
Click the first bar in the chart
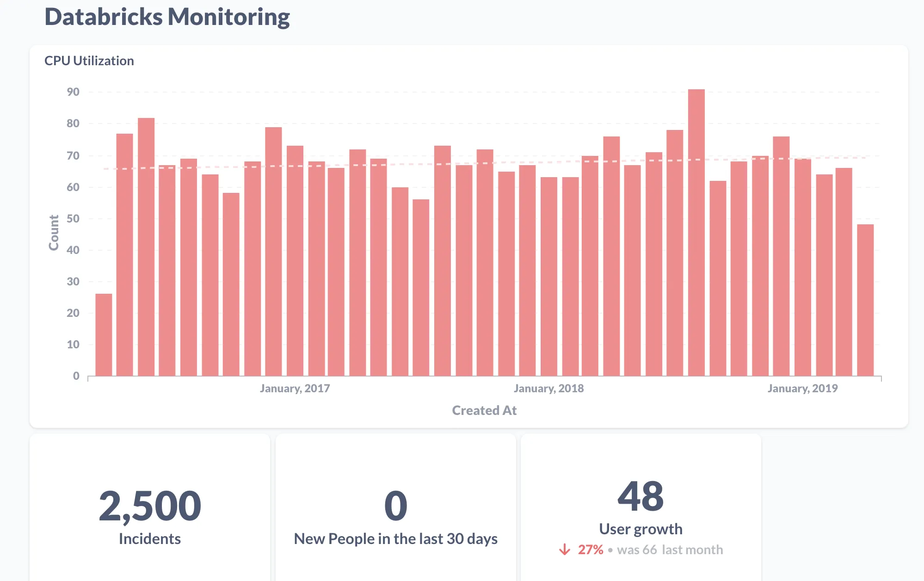pos(104,333)
